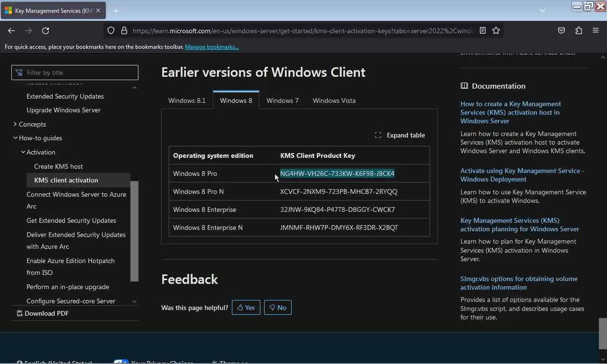Download PDF of the documentation
Image resolution: width=607 pixels, height=364 pixels.
click(43, 313)
